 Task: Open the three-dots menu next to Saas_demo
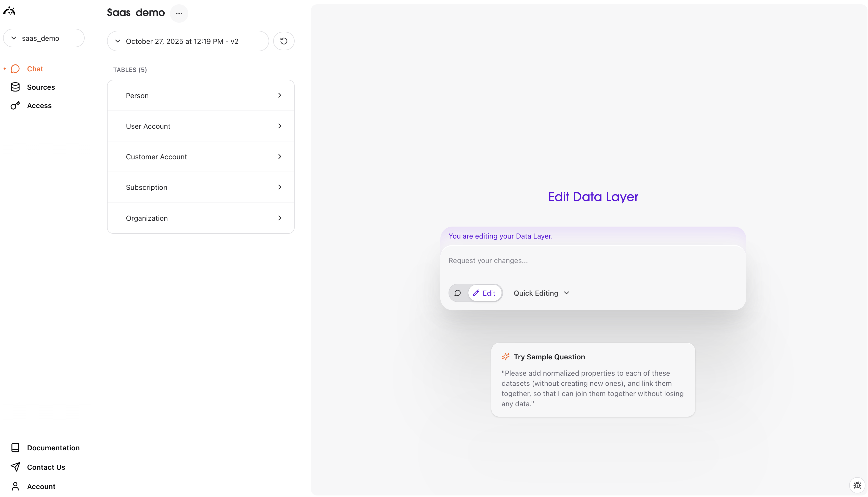pyautogui.click(x=179, y=14)
